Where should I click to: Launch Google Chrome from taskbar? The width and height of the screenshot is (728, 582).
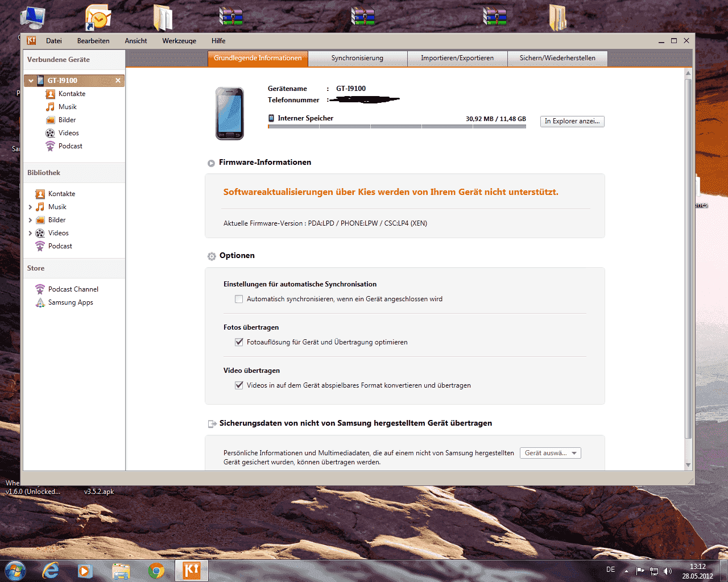[x=156, y=571]
